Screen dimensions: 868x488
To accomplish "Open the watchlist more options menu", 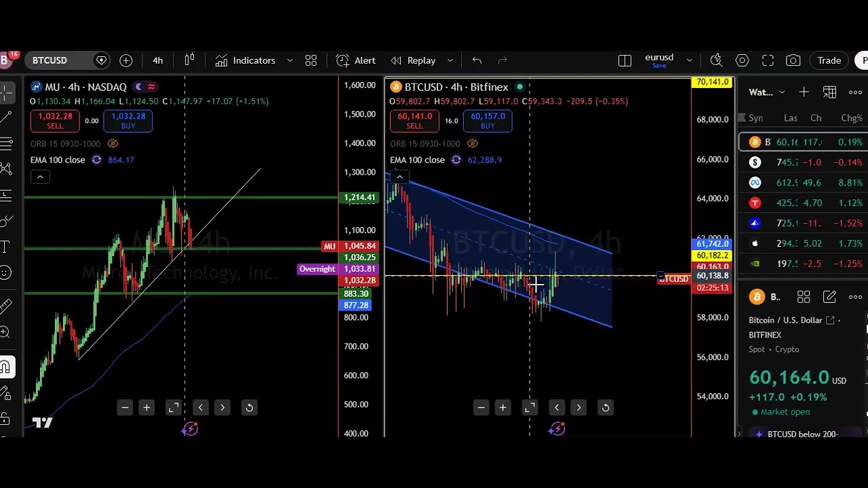I will [855, 92].
